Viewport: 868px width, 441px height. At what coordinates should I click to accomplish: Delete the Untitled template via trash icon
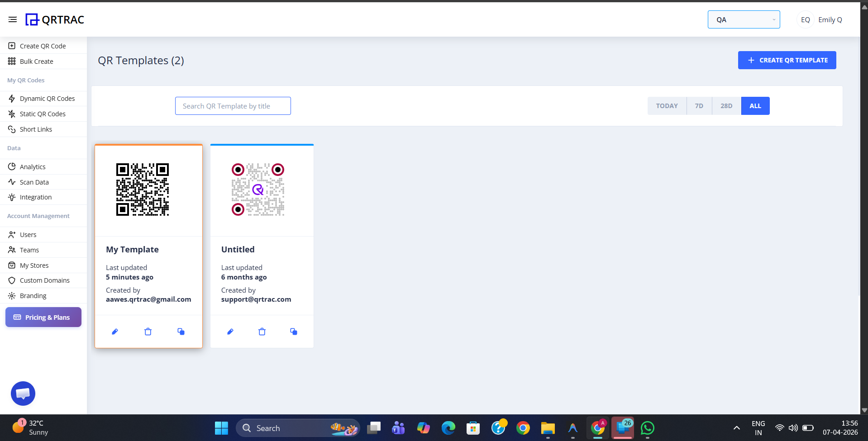click(x=262, y=332)
